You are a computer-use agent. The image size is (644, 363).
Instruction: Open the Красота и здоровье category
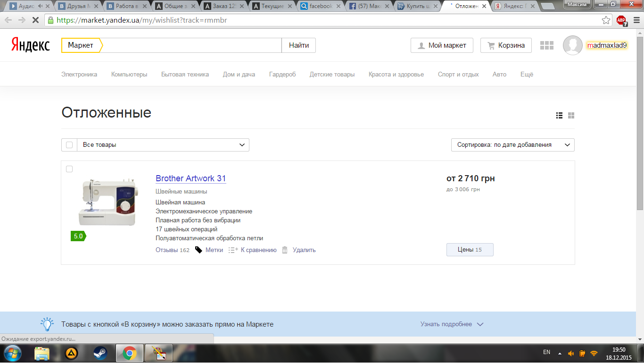(396, 75)
